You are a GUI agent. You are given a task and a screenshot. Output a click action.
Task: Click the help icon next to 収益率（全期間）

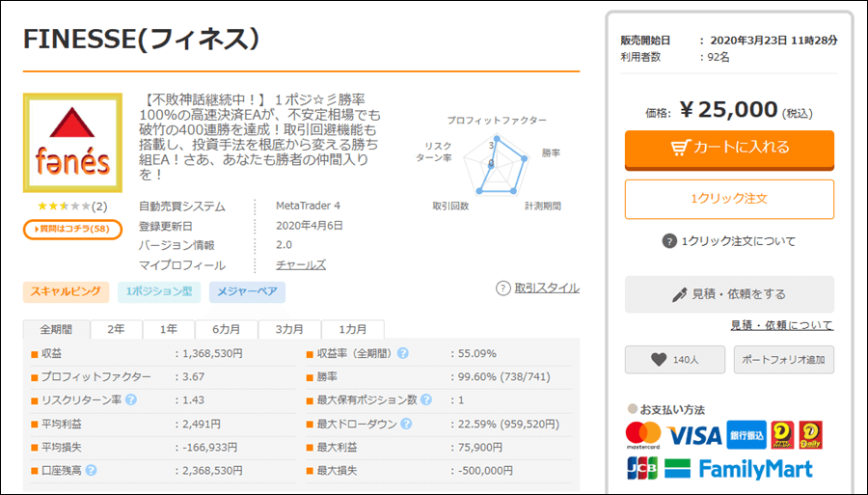403,353
